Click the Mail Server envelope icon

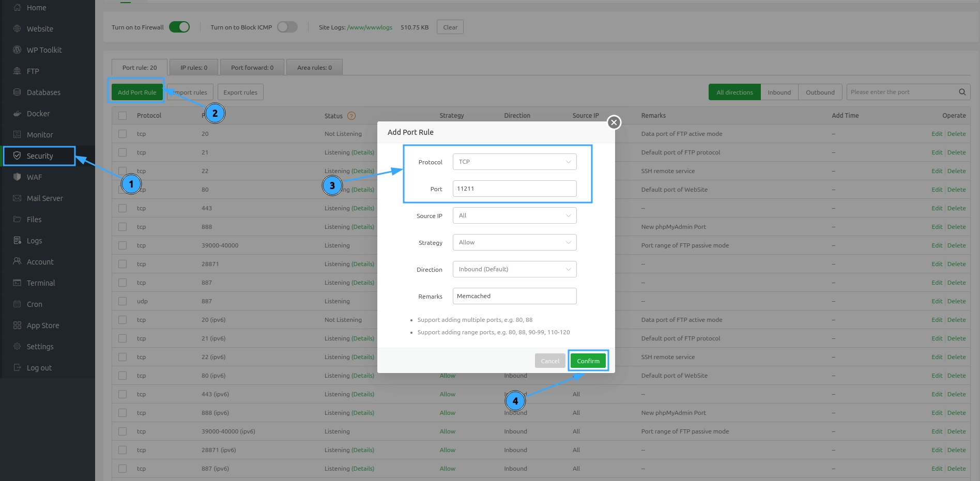click(x=17, y=198)
